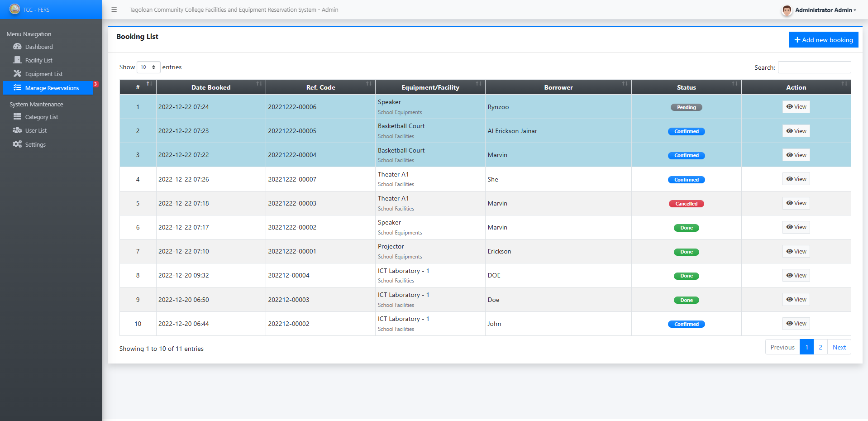View the cancelled Theater A1 booking
Screen dimensions: 868x421
point(796,203)
